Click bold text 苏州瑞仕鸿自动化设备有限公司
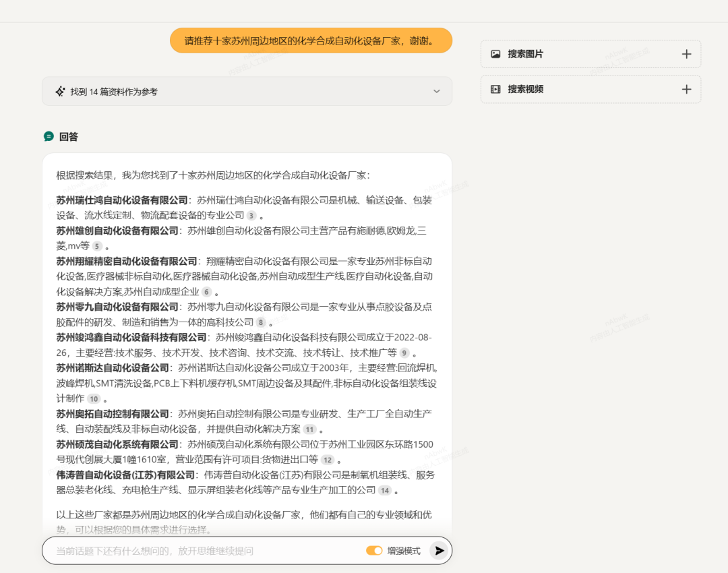This screenshot has width=728, height=573. 122,200
